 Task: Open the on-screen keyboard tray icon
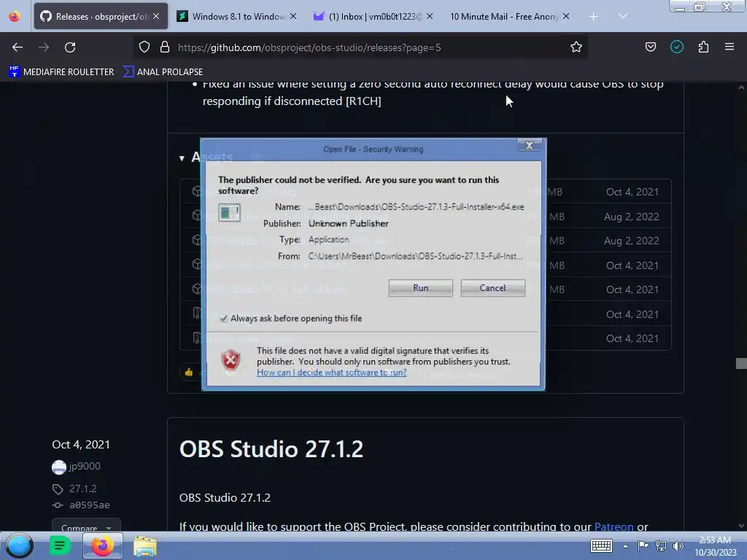tap(601, 545)
